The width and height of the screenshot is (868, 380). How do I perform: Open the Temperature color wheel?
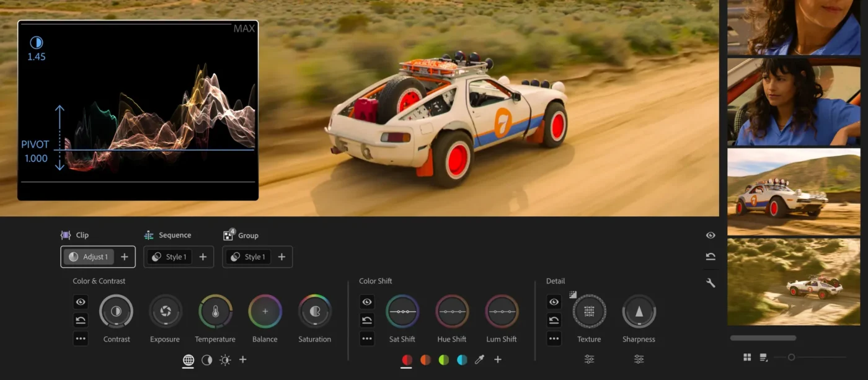[x=215, y=311]
